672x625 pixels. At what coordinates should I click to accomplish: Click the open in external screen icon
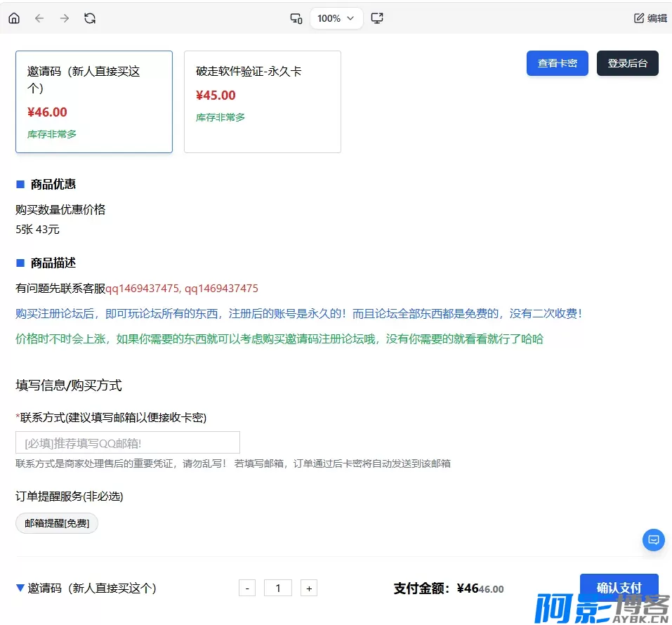[x=377, y=18]
